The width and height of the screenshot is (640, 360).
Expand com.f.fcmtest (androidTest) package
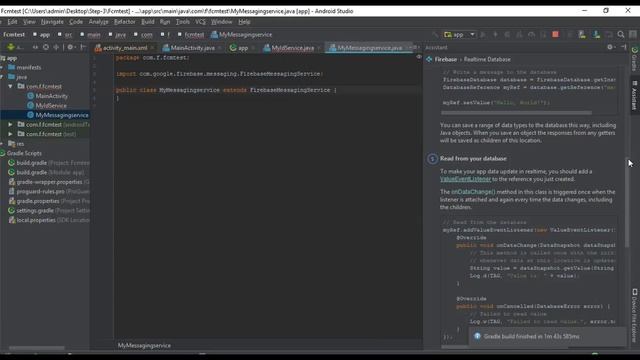10,124
